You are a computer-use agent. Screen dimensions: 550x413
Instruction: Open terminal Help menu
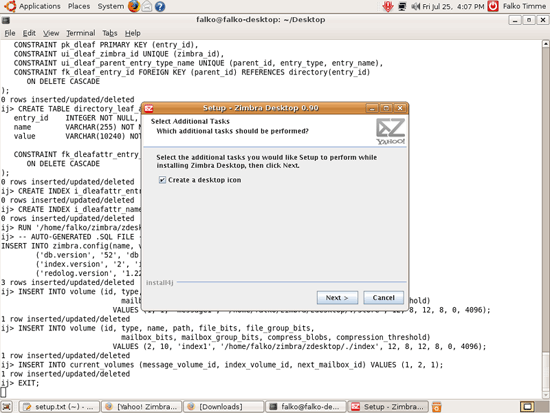click(133, 33)
